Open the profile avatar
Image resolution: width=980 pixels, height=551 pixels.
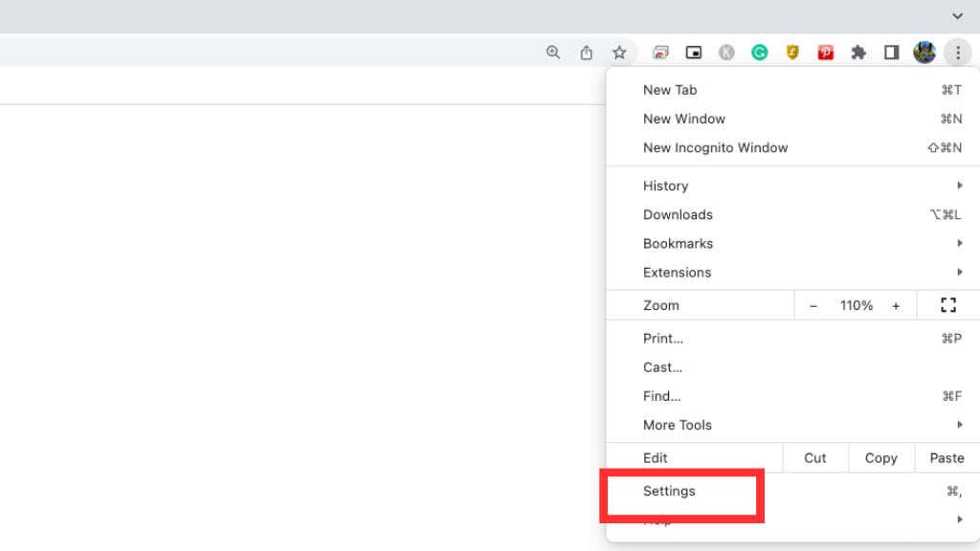(x=924, y=53)
